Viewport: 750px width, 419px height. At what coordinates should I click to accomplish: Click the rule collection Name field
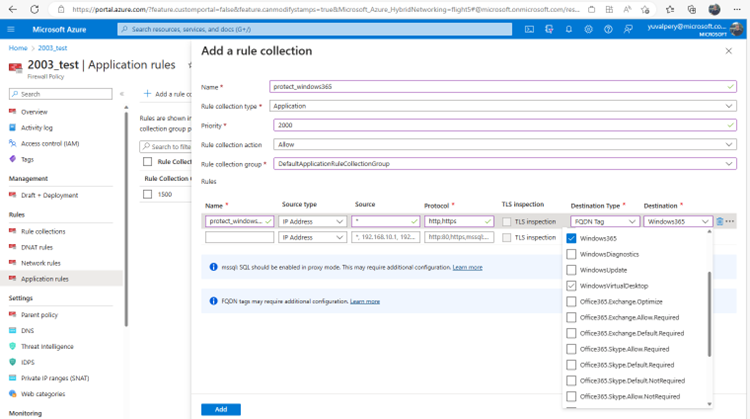503,87
